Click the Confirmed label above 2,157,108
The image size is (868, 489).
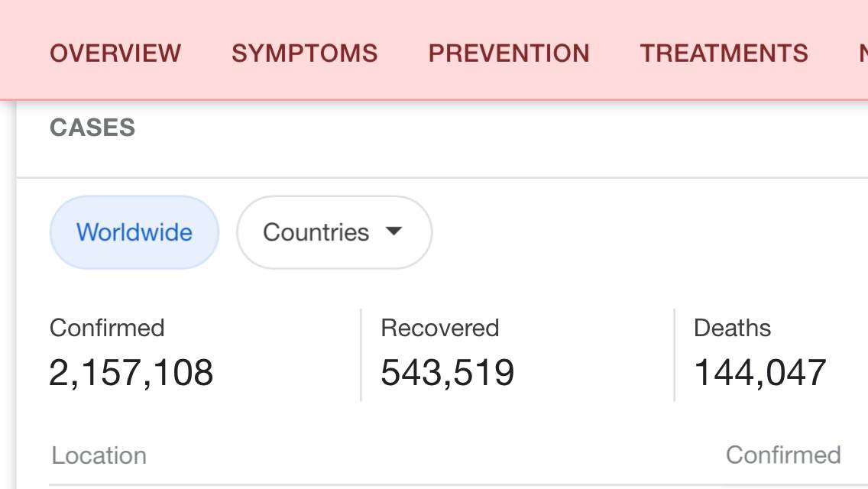[x=107, y=328]
